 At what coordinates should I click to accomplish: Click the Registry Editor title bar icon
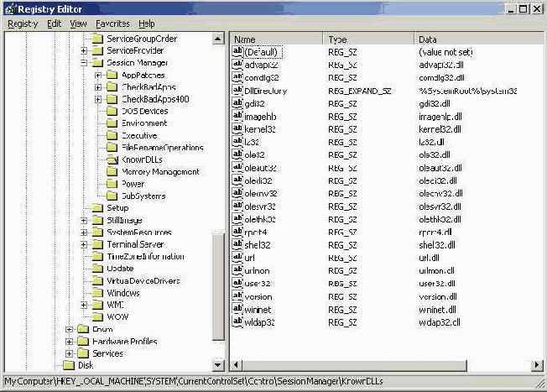click(x=11, y=9)
